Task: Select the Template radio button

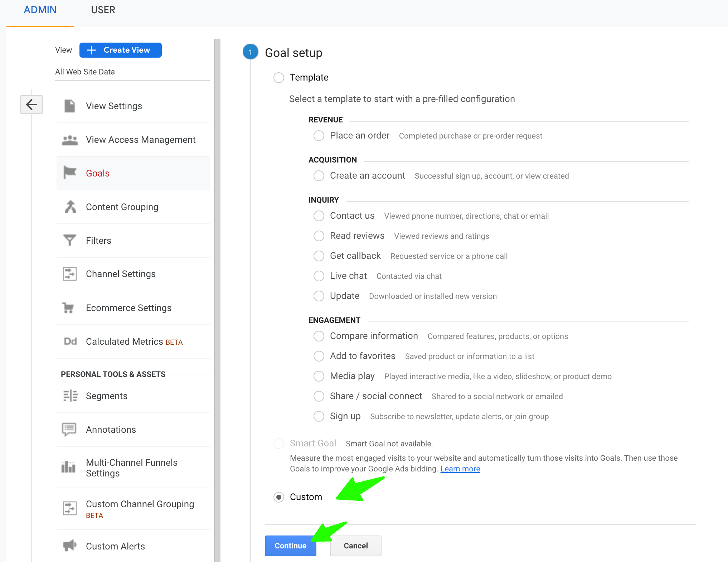Action: click(x=279, y=78)
